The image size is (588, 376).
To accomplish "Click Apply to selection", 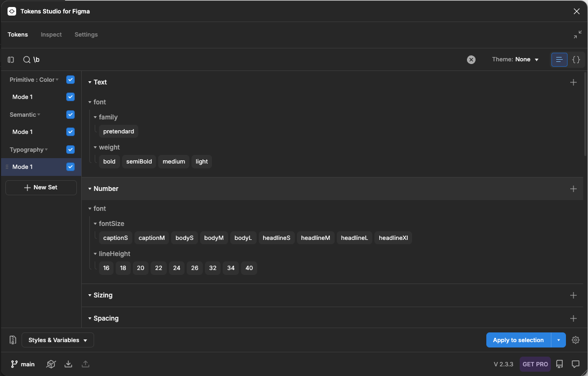I will click(x=518, y=340).
